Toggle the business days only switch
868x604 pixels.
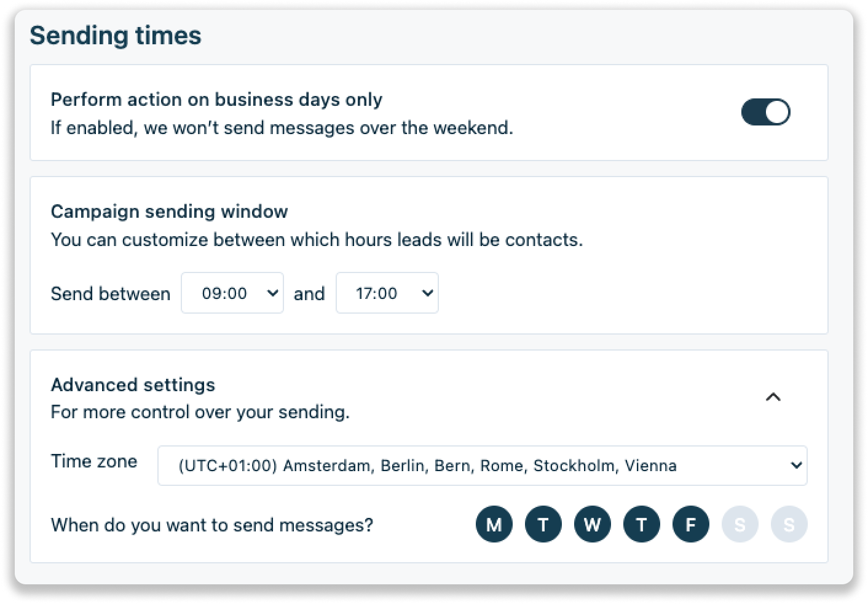click(765, 113)
